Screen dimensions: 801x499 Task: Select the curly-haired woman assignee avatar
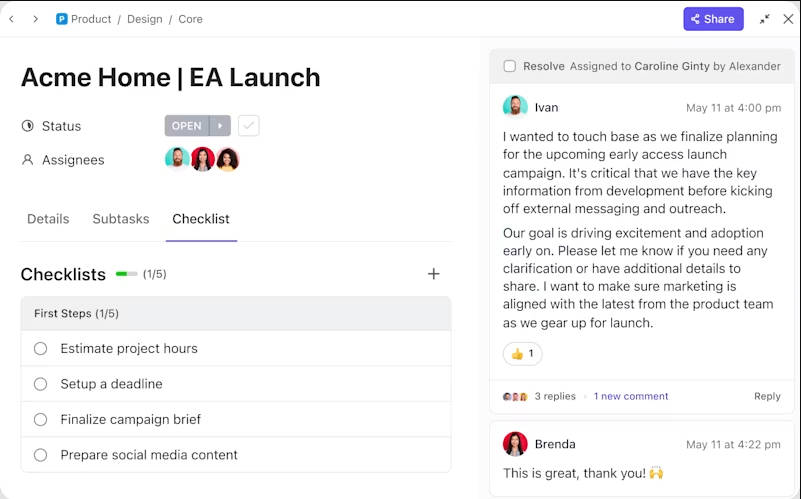228,159
